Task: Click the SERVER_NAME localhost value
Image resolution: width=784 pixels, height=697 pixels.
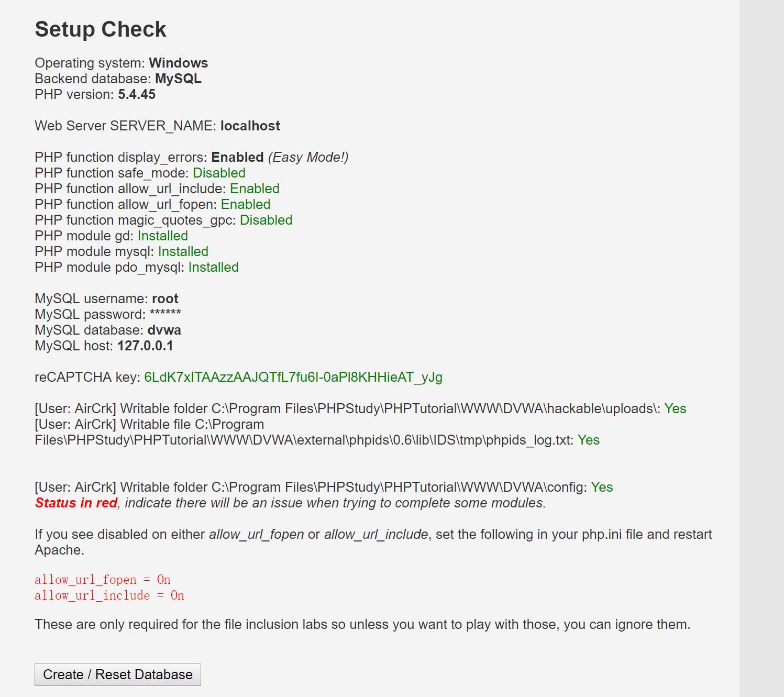Action: coord(250,126)
